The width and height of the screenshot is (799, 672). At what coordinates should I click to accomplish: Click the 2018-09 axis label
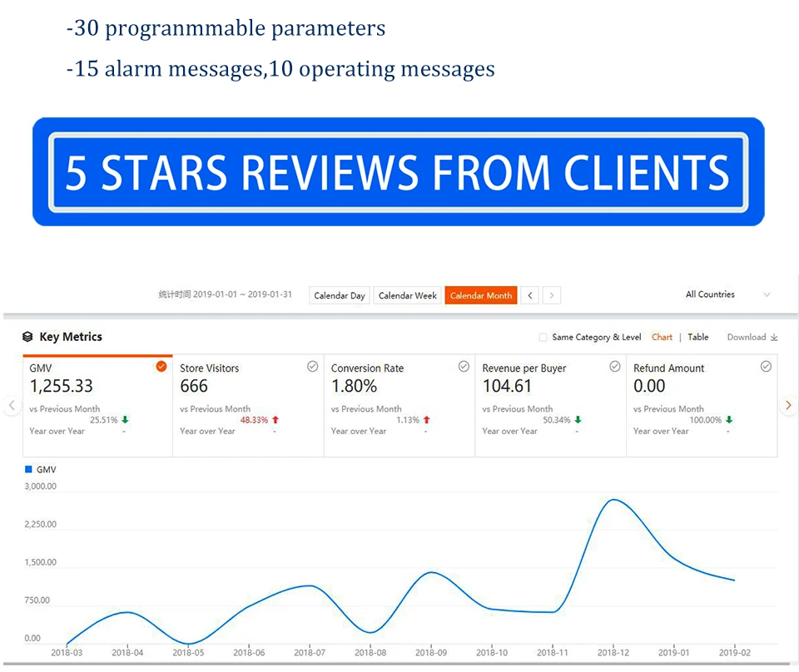click(x=431, y=653)
